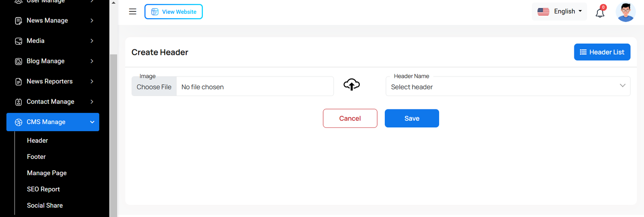Click the Blog Manage sidebar icon
The image size is (644, 217).
pyautogui.click(x=19, y=61)
